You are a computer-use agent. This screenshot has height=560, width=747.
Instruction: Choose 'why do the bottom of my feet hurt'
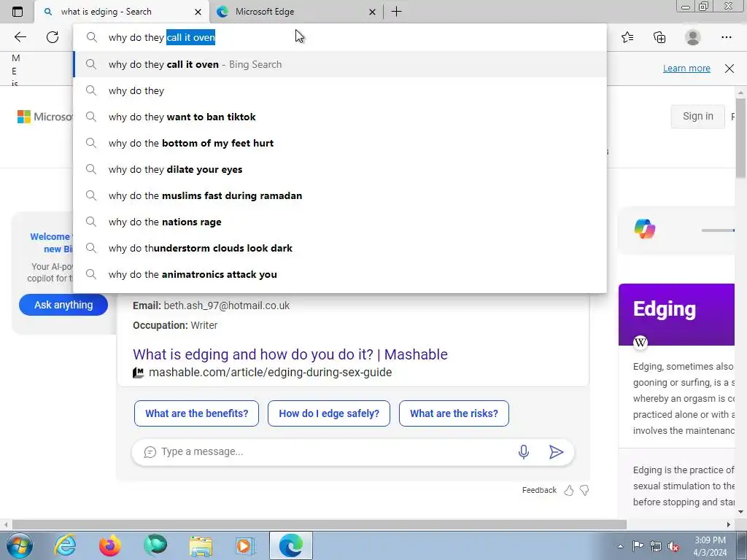(340, 143)
